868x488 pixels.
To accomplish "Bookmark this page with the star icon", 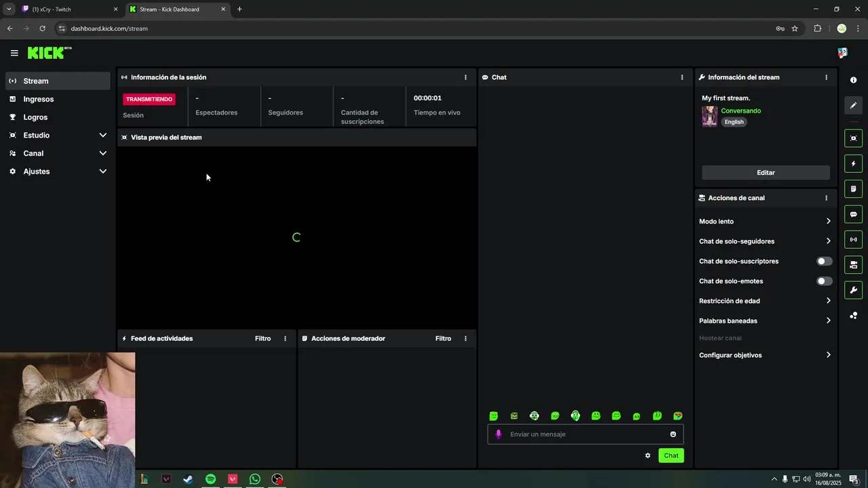I will (795, 28).
